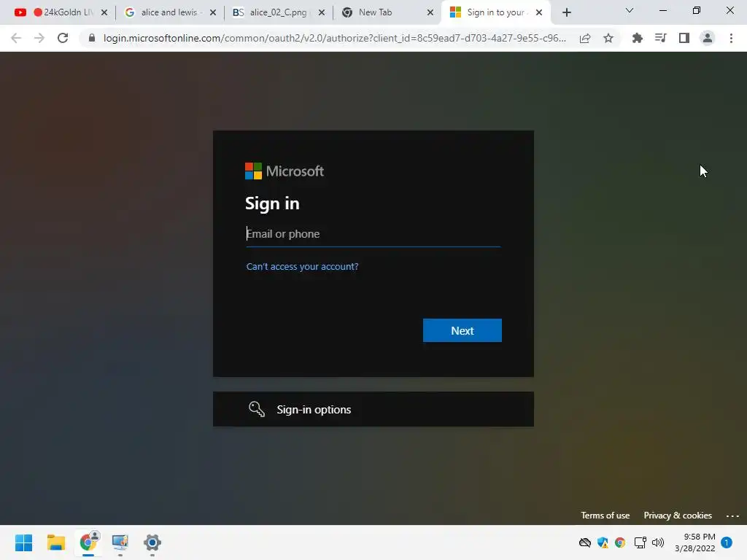Click the Email or phone input field
This screenshot has width=747, height=560.
click(x=373, y=234)
